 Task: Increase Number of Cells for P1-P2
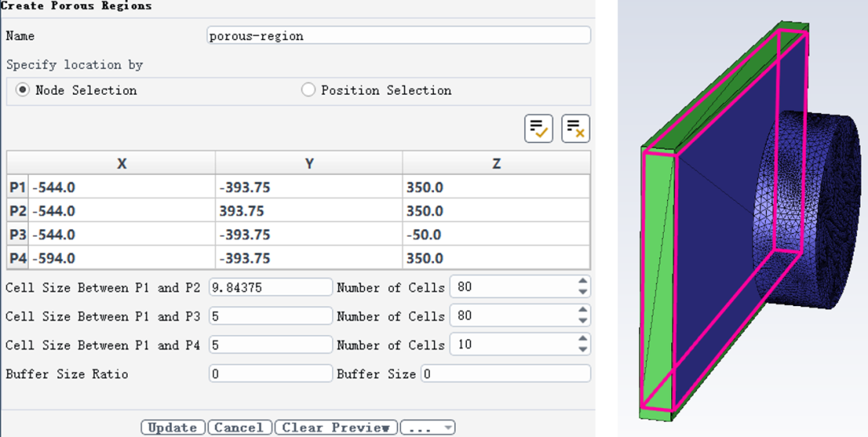(x=583, y=282)
